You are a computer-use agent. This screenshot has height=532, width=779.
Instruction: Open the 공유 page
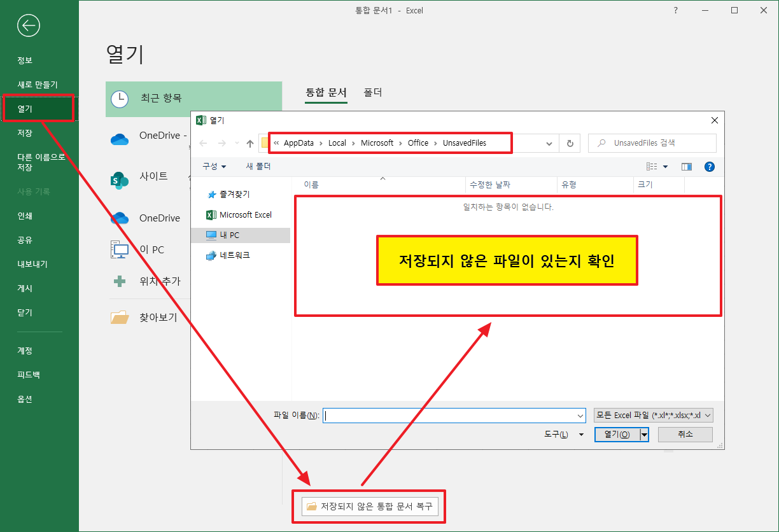[x=25, y=240]
